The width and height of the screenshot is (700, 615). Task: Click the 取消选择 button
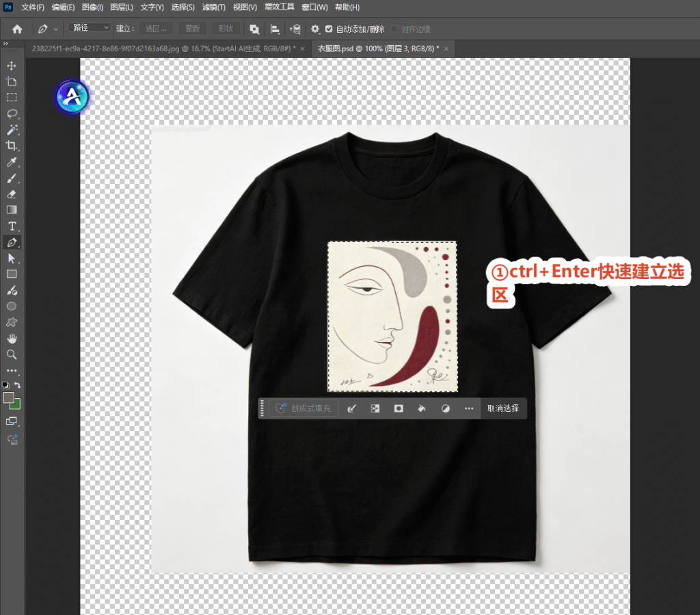click(503, 408)
